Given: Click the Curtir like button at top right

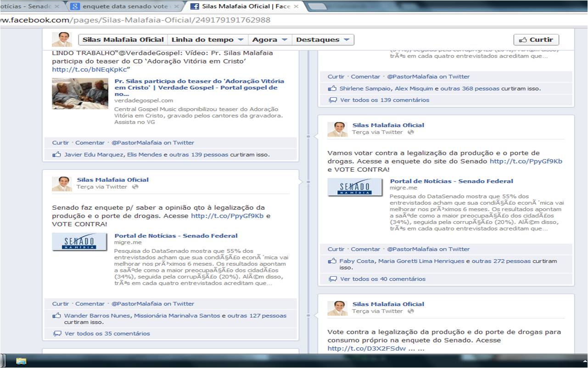Looking at the screenshot, I should 536,39.
